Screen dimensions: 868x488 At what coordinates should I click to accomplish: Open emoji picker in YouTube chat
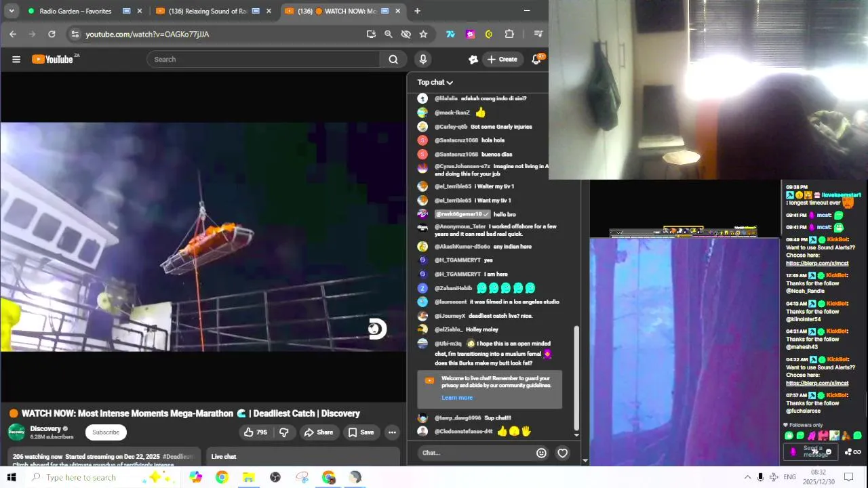[x=541, y=453]
